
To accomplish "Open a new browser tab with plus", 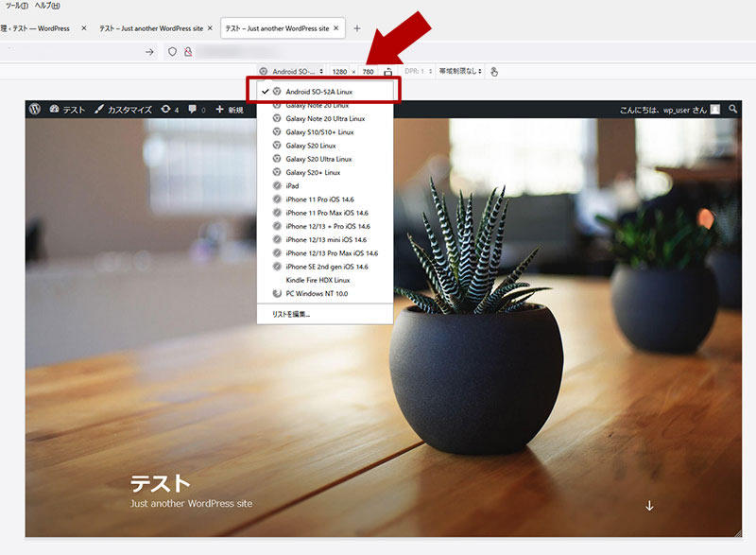I will [x=357, y=28].
